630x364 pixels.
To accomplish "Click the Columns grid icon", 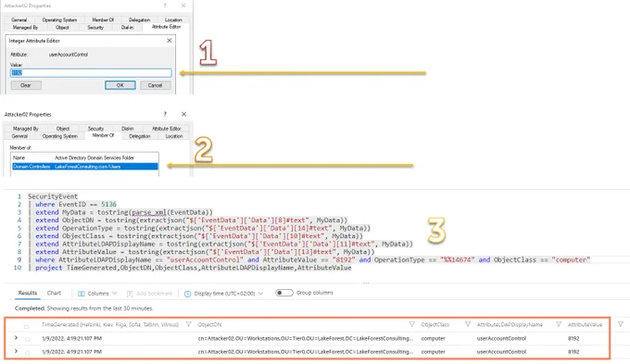I will point(82,294).
